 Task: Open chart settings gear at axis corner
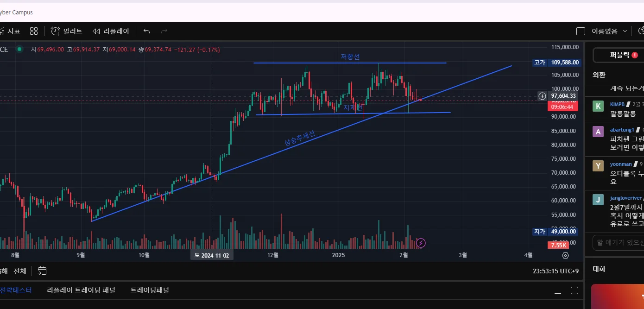[565, 255]
